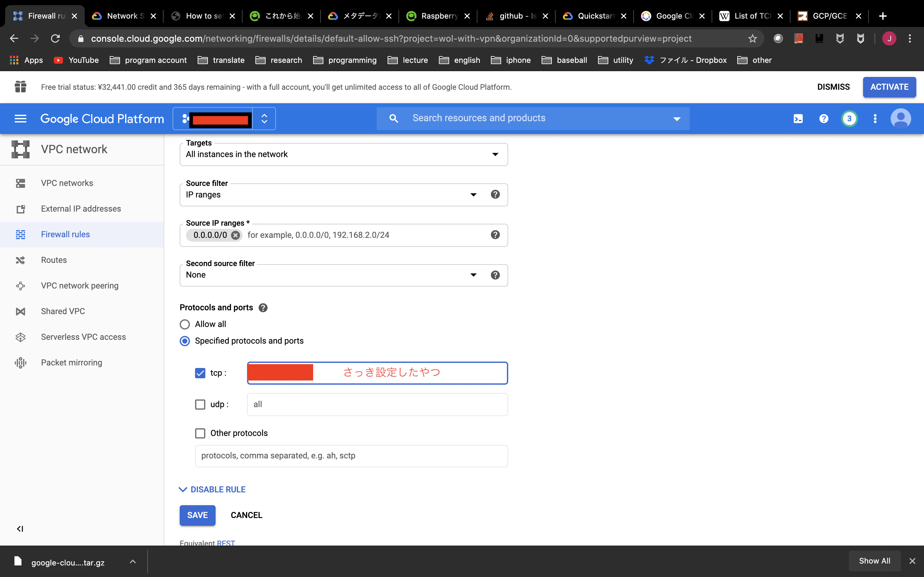This screenshot has width=924, height=577.
Task: Open the Cloud Shell terminal icon
Action: click(x=798, y=119)
